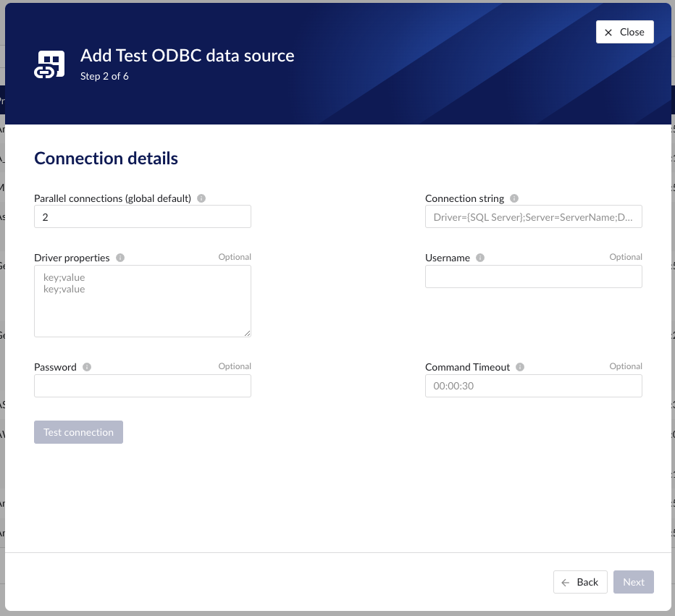Click info icon beside Password label
Screen dimensions: 675x616
pos(87,367)
